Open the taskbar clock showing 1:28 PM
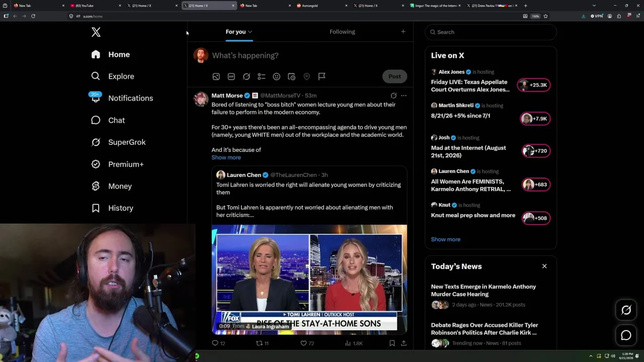644x362 pixels. point(627,356)
